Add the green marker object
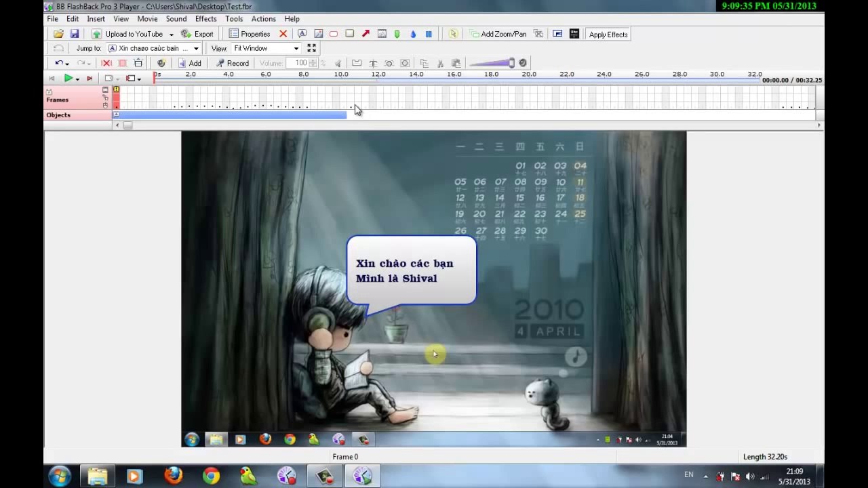The width and height of the screenshot is (868, 488). point(397,34)
